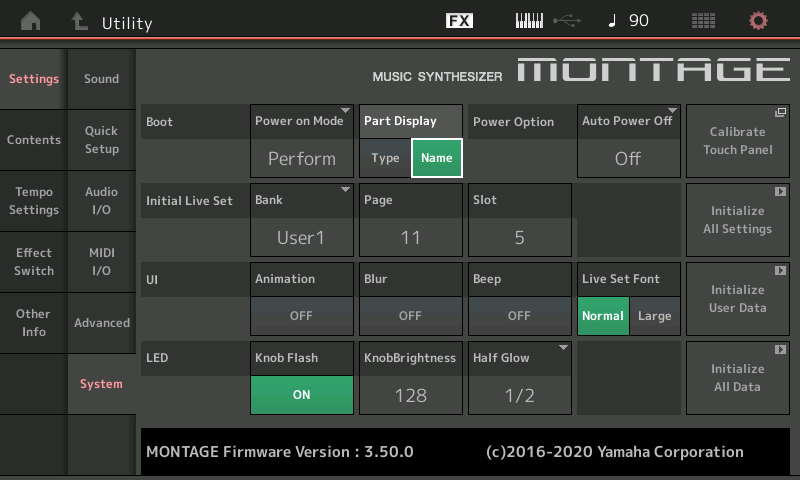Toggle the Animation switch
The width and height of the screenshot is (800, 480).
(301, 315)
